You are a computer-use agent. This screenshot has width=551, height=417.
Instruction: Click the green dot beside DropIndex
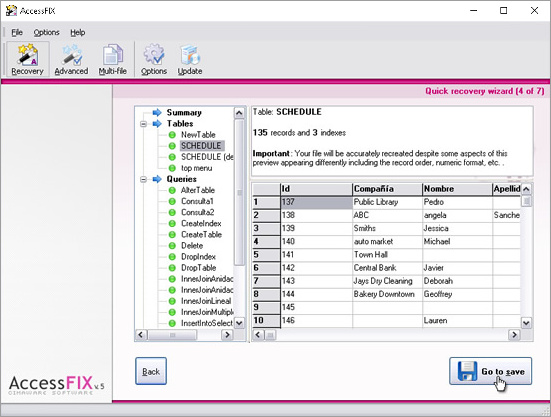click(x=172, y=257)
